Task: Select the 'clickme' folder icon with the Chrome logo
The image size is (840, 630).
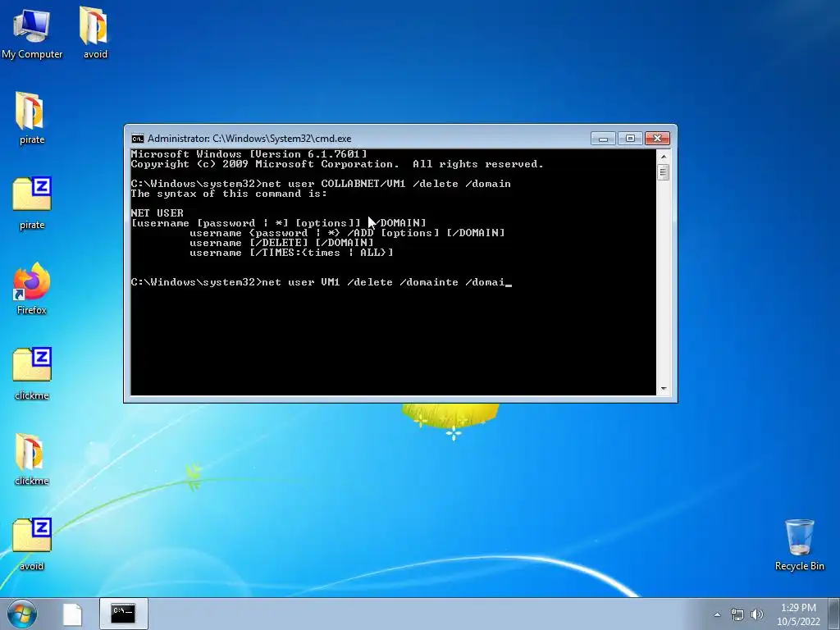Action: (32, 459)
